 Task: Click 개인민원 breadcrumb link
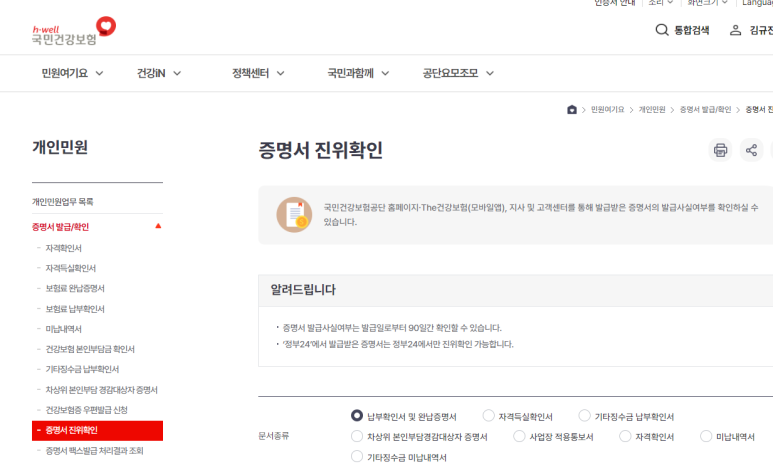tap(652, 109)
